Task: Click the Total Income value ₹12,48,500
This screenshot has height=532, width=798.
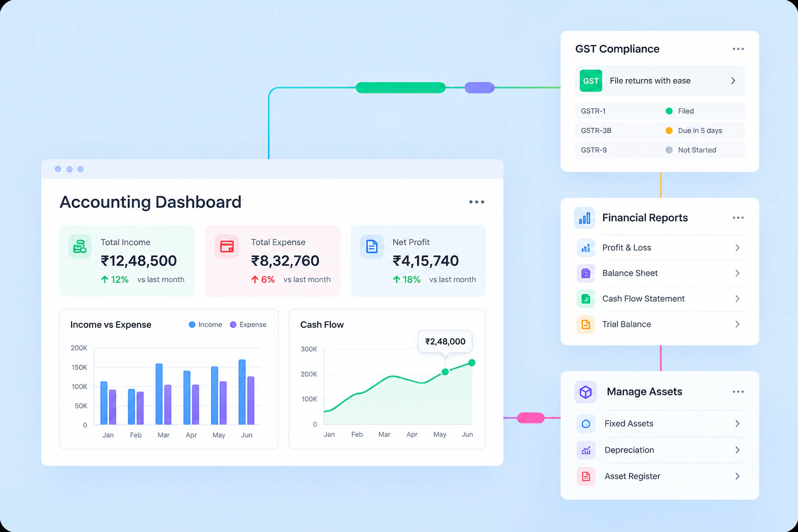Action: click(139, 261)
